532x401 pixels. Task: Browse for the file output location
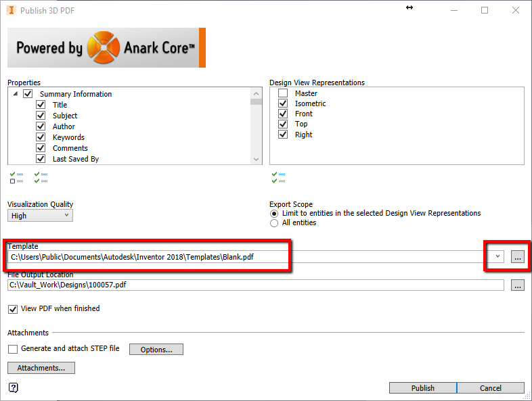518,285
